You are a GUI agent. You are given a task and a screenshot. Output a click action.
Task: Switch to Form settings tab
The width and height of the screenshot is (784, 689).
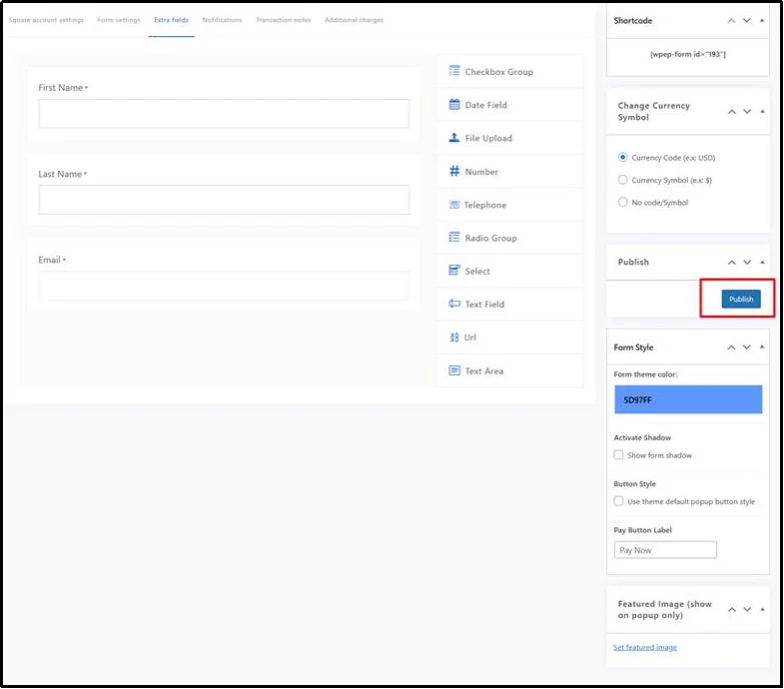point(119,20)
